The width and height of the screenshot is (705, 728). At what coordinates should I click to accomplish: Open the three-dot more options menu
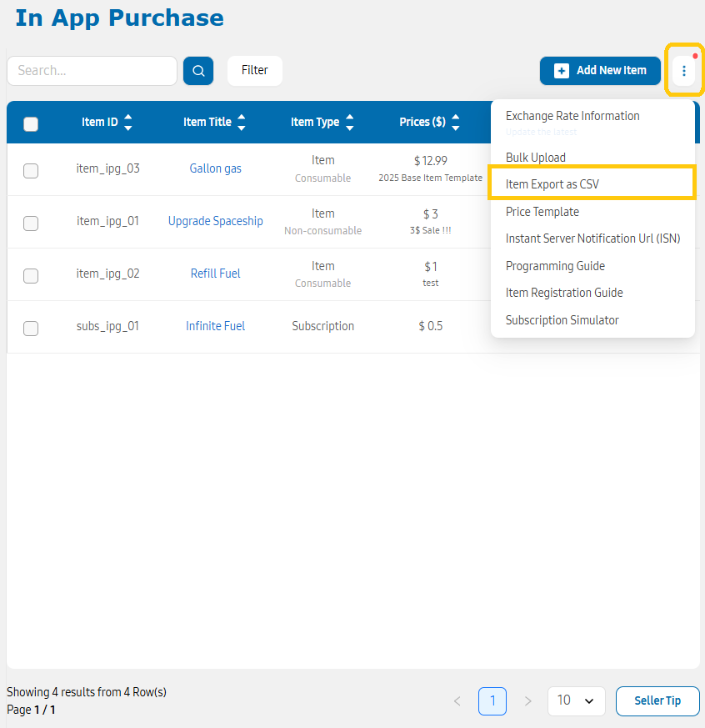pyautogui.click(x=683, y=71)
